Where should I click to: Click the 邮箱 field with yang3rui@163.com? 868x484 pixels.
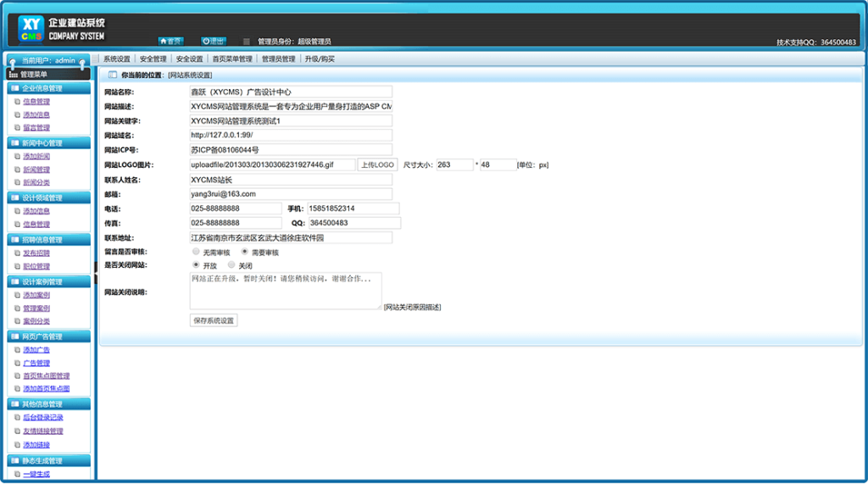pyautogui.click(x=291, y=194)
